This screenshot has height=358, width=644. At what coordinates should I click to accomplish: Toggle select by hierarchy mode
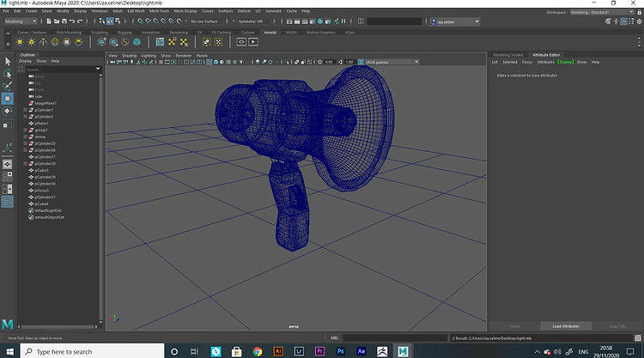pyautogui.click(x=102, y=21)
